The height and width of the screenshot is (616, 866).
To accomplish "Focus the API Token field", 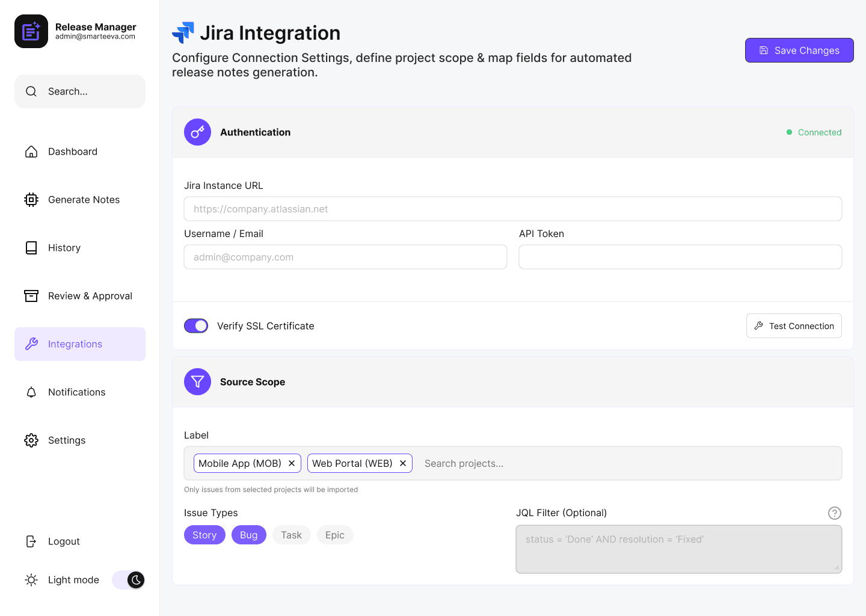I will (x=680, y=257).
